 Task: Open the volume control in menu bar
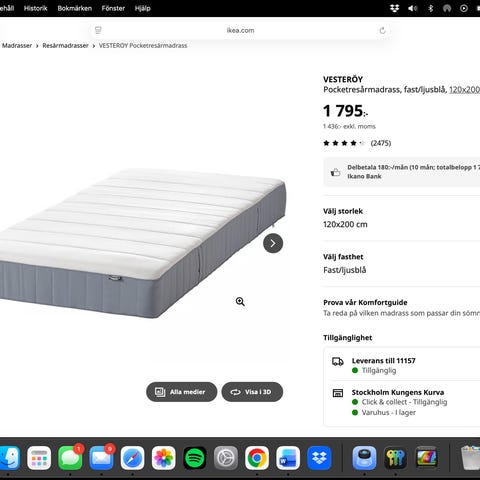click(x=412, y=8)
